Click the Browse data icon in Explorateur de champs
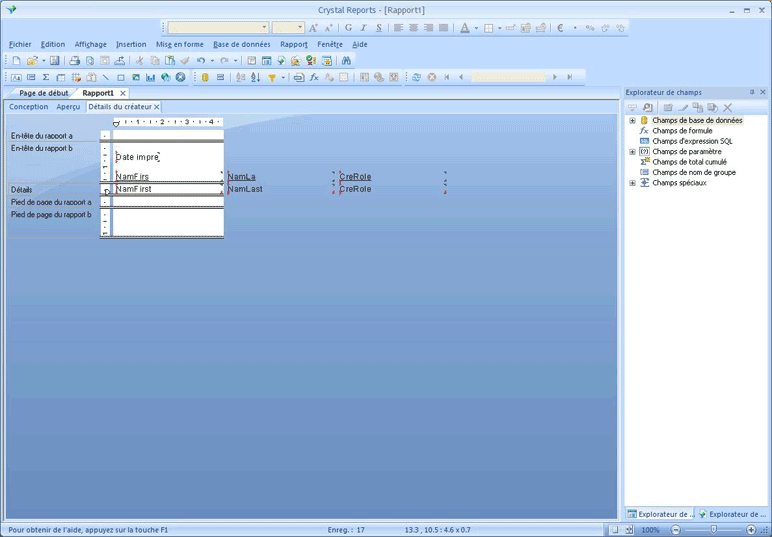Image resolution: width=772 pixels, height=537 pixels. [x=647, y=107]
